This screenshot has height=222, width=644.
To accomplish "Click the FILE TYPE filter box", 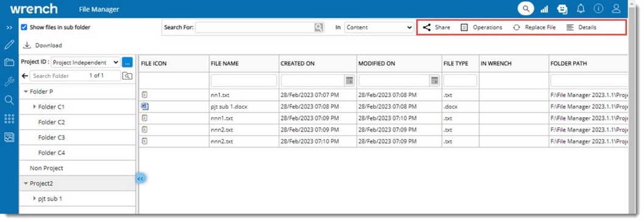I will tap(460, 81).
